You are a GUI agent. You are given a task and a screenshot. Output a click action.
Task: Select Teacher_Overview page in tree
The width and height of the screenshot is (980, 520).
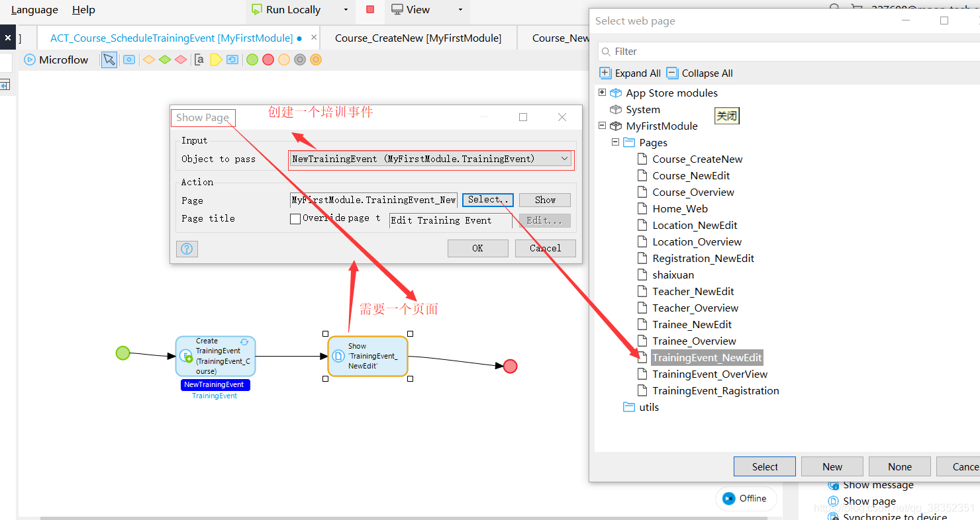coord(695,308)
